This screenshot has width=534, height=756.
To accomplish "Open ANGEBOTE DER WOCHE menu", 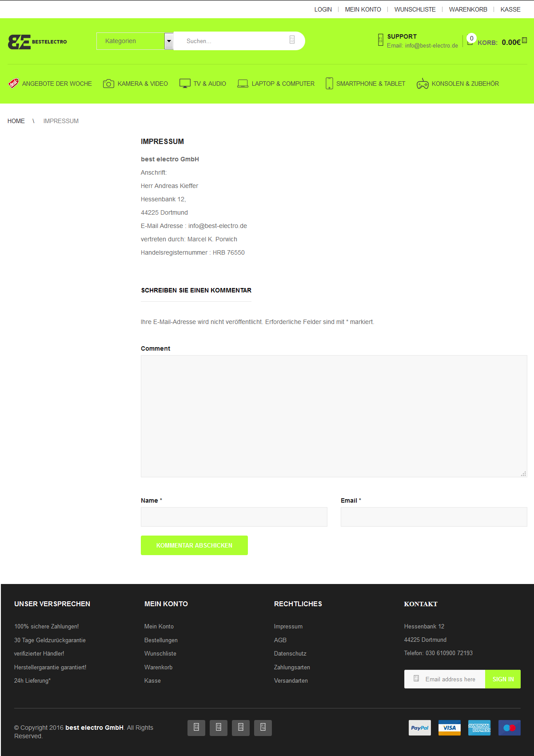I will (57, 84).
